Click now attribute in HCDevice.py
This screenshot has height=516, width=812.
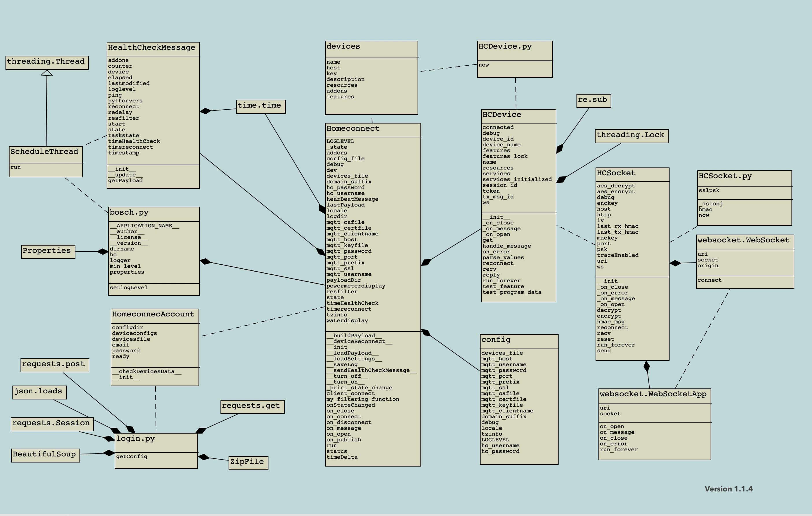coord(483,65)
